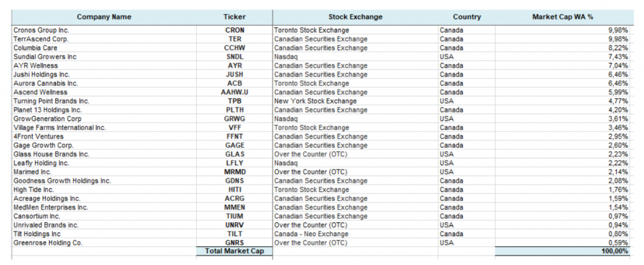
Task: Select the Cronos Group Inc. cell
Action: [104, 30]
